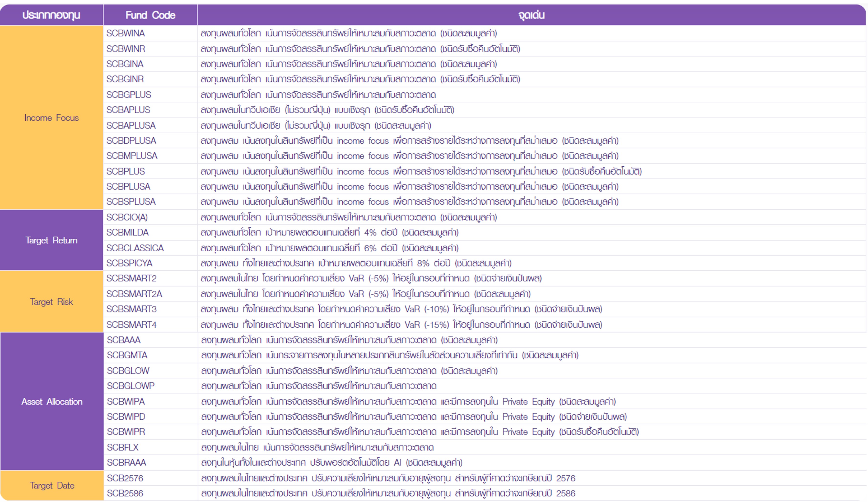Click fund code SCBSMART2
This screenshot has height=502, width=868.
click(x=131, y=278)
